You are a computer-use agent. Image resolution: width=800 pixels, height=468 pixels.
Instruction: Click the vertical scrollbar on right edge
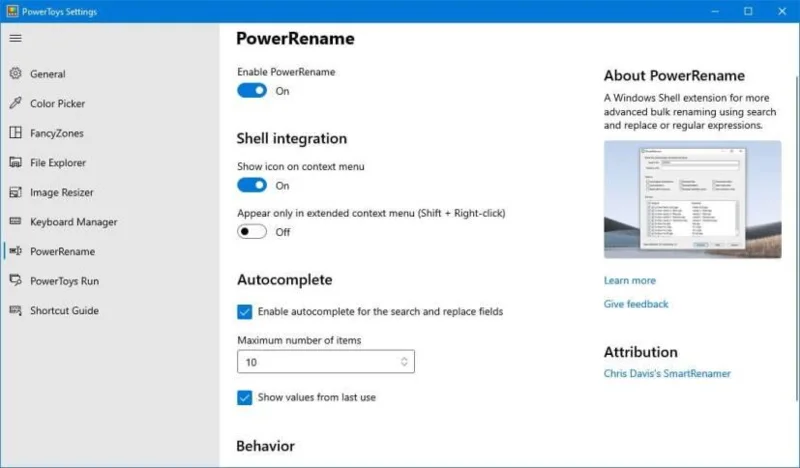[x=797, y=237]
